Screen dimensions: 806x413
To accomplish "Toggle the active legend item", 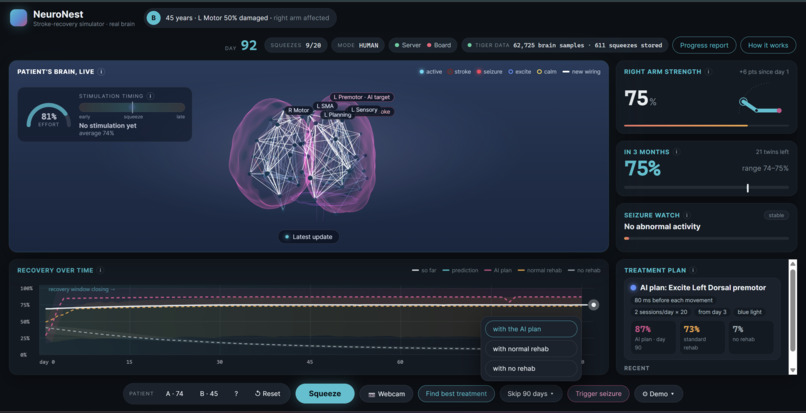I will pyautogui.click(x=430, y=71).
